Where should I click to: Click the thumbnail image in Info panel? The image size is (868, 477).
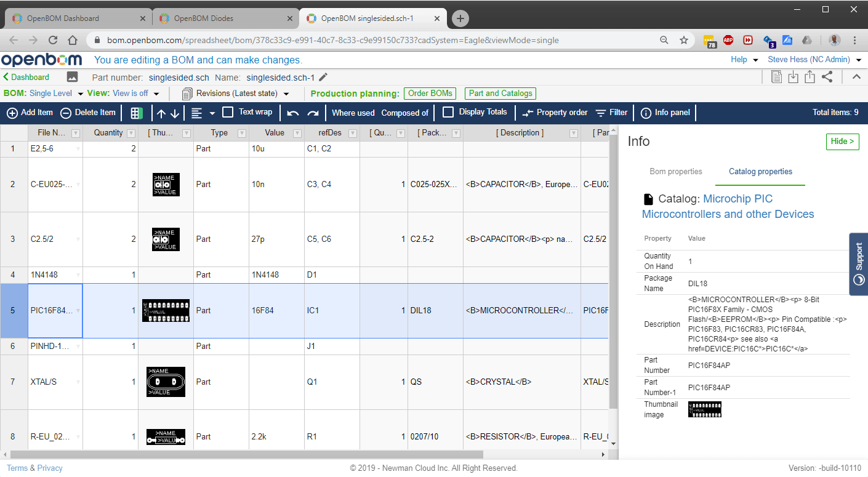[704, 409]
